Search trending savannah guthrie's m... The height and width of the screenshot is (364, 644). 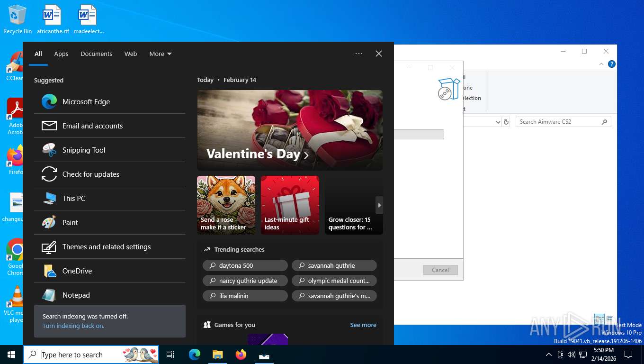click(334, 296)
